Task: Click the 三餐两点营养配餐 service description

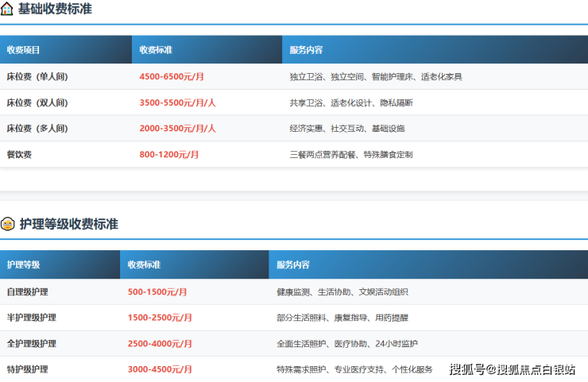Action: (351, 154)
